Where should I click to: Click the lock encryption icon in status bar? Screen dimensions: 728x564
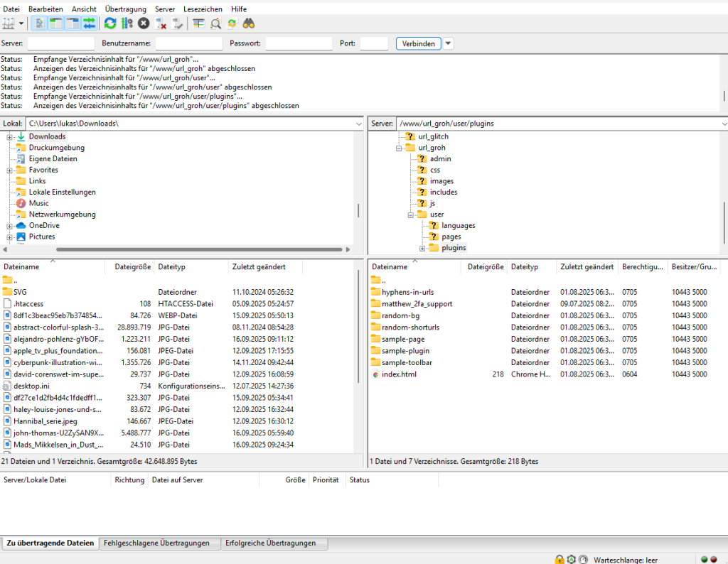tap(560, 559)
